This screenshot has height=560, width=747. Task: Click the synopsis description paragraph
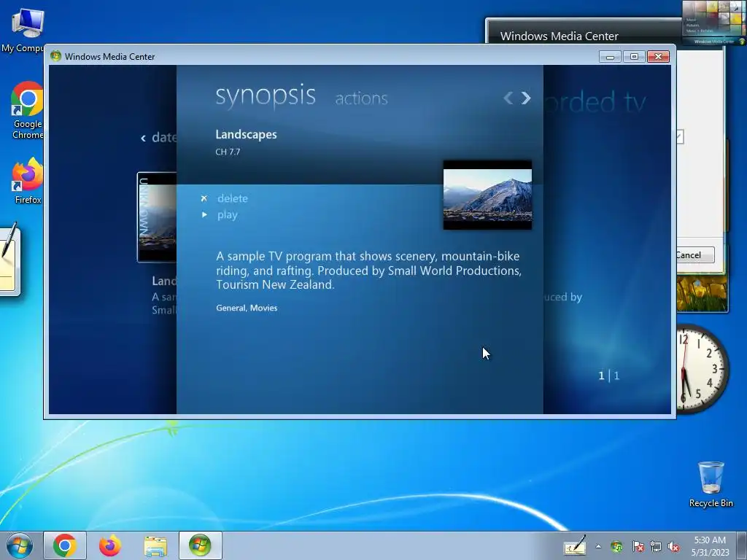point(368,271)
